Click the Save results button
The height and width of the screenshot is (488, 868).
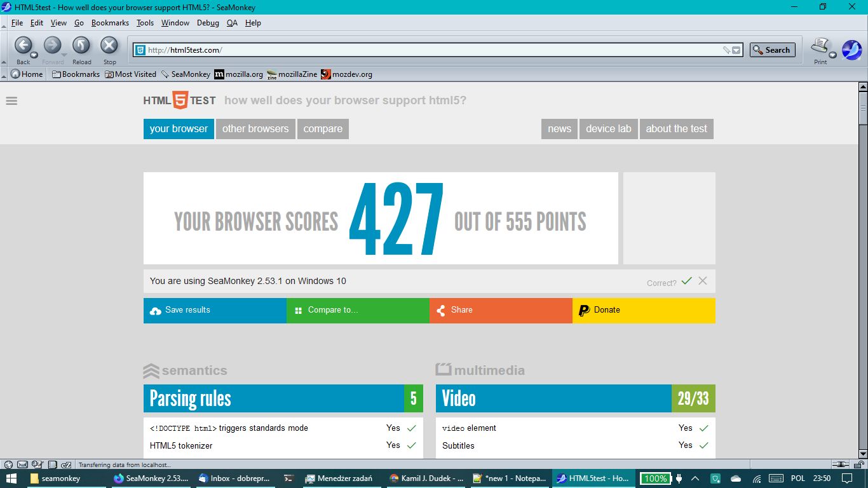coord(215,310)
